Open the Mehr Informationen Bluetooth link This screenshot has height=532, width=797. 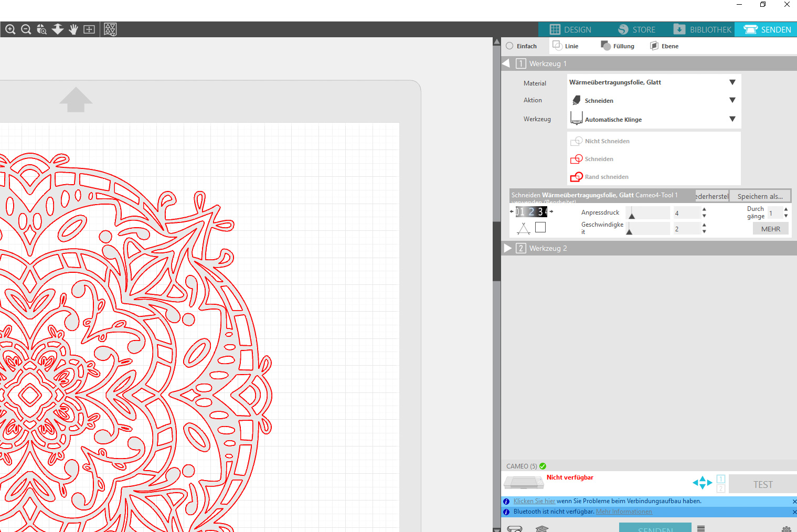tap(624, 512)
